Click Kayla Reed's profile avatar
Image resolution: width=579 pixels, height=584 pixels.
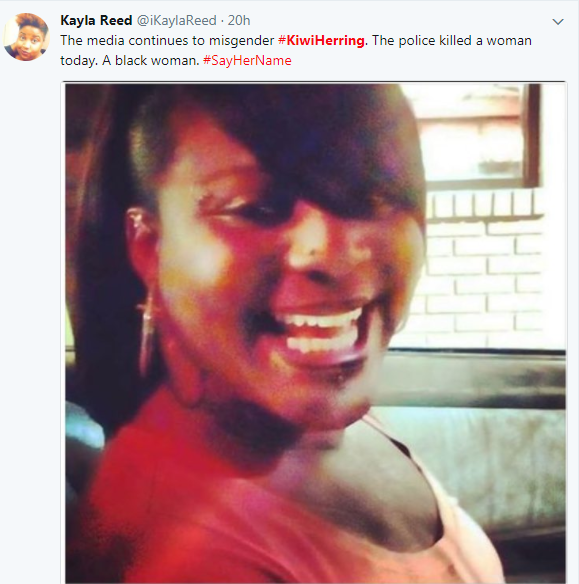pos(26,36)
